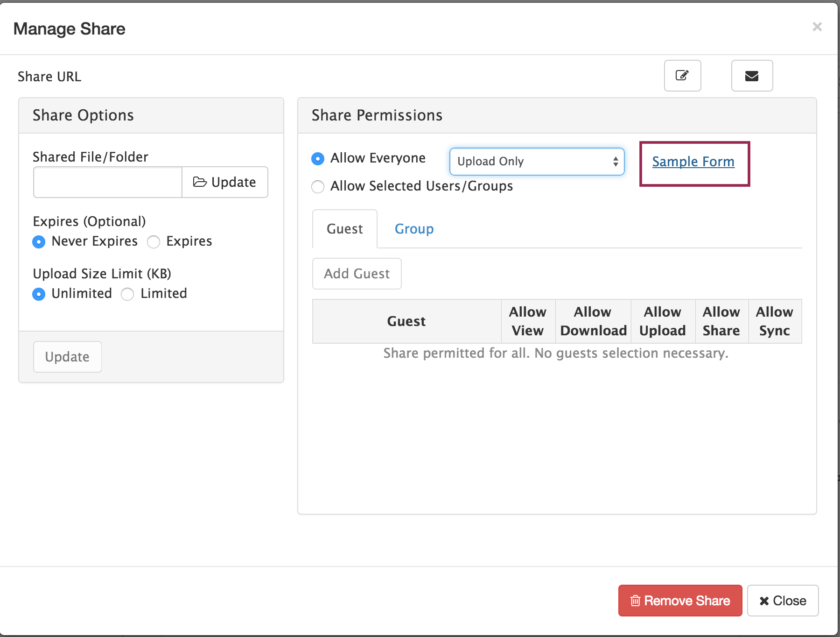Open the Upload Only permission dropdown
The height and width of the screenshot is (637, 840).
click(x=537, y=162)
